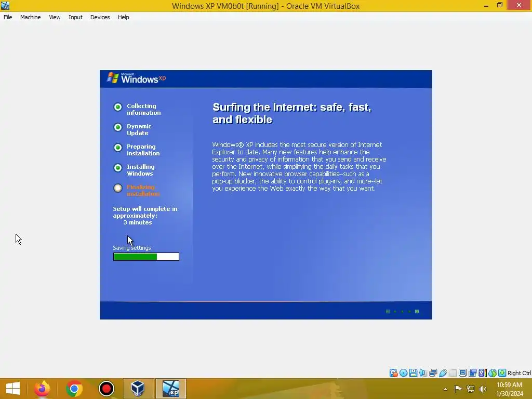Image resolution: width=532 pixels, height=399 pixels.
Task: Click the network adapters status icon in VirtualBox
Action: pos(433,373)
